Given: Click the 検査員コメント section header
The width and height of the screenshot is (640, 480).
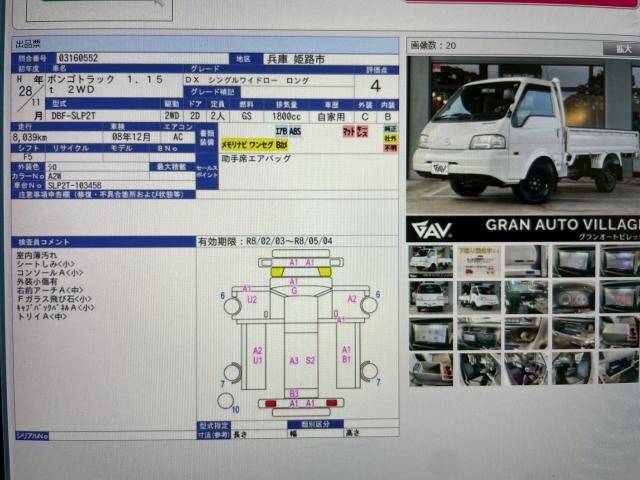Looking at the screenshot, I should (45, 242).
